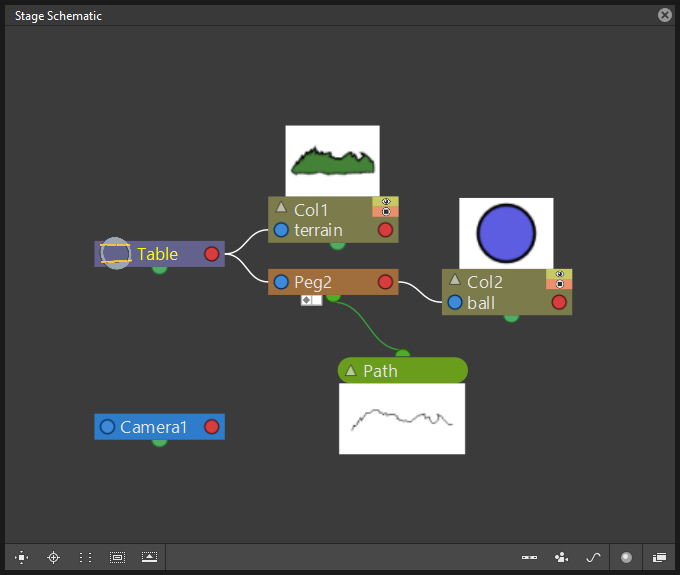Click Peg2 blue input port

pos(281,282)
